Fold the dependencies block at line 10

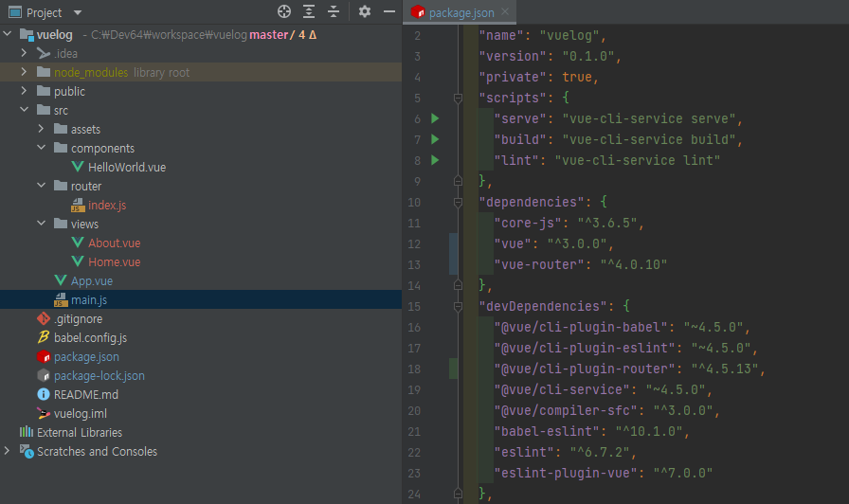(x=458, y=202)
